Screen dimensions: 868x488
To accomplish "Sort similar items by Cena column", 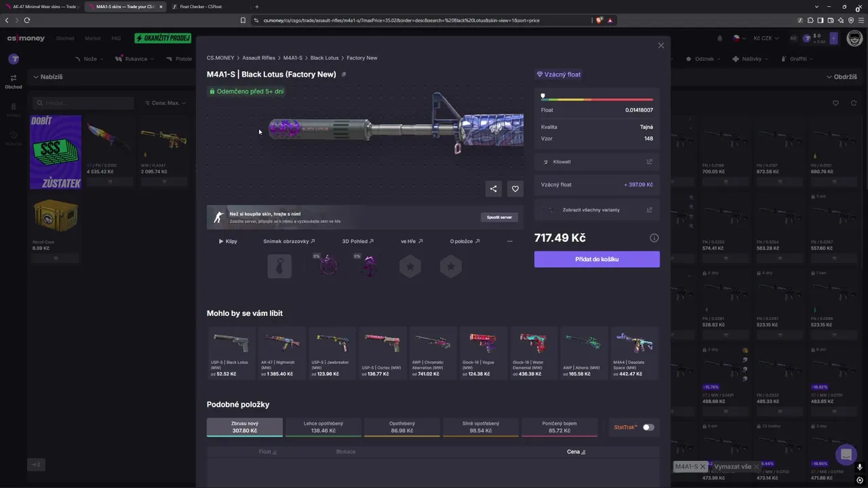I will [x=576, y=452].
